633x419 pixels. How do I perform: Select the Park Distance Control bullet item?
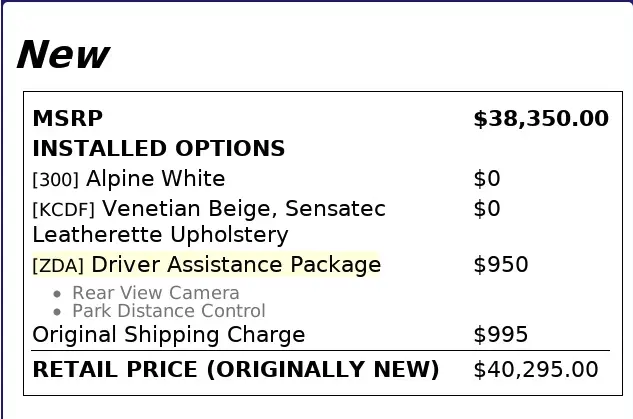click(x=168, y=311)
